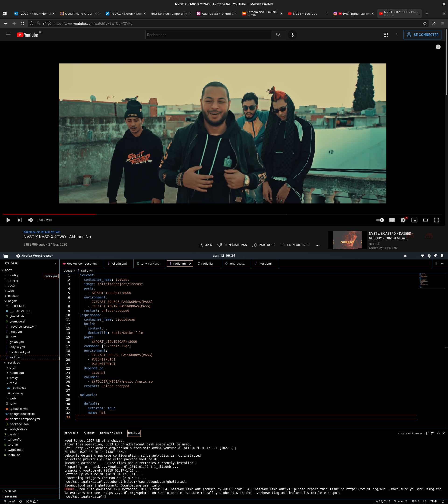Click YouTube voice search microphone icon
The height and width of the screenshot is (504, 448).
point(292,35)
